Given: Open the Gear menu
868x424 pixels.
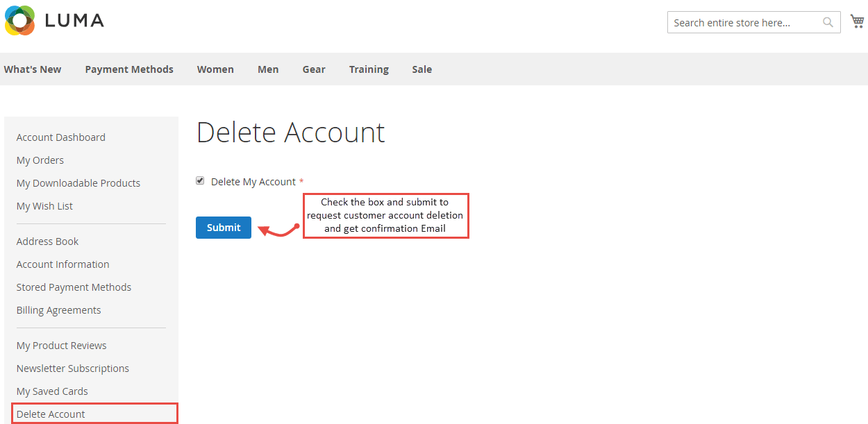Looking at the screenshot, I should point(314,69).
